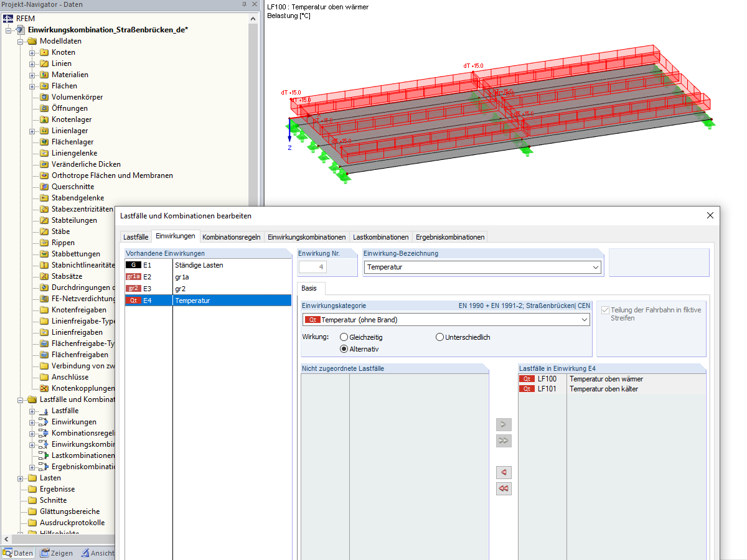747x560 pixels.
Task: Close the Projekt-Navigator panel
Action: click(254, 5)
